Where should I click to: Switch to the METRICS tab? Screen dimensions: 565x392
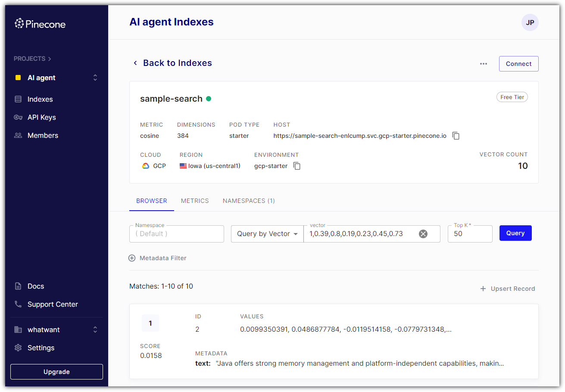195,201
